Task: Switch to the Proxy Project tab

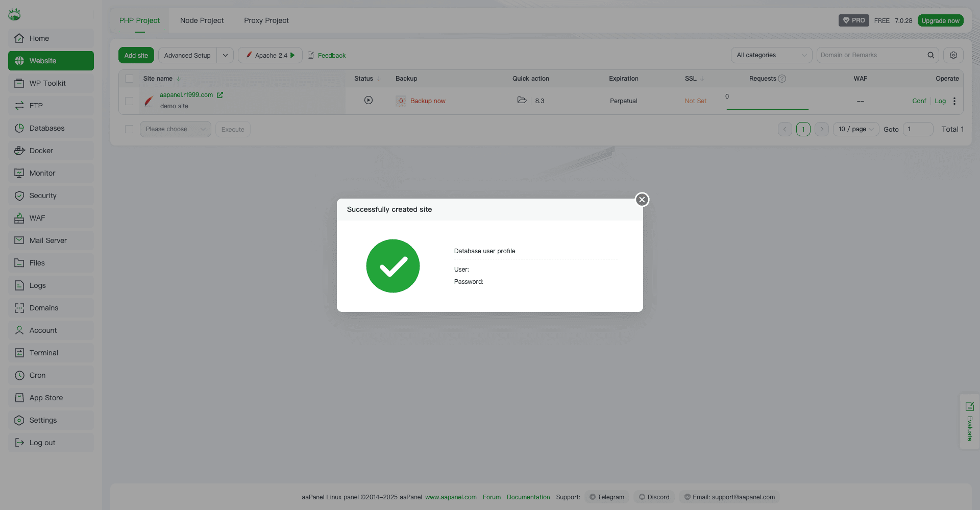Action: [266, 20]
